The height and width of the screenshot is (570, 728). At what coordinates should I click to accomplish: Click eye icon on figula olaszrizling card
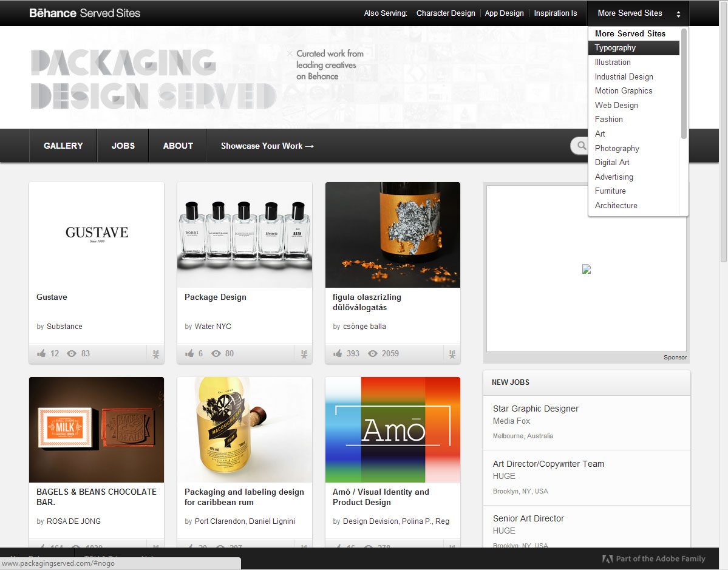tap(373, 354)
